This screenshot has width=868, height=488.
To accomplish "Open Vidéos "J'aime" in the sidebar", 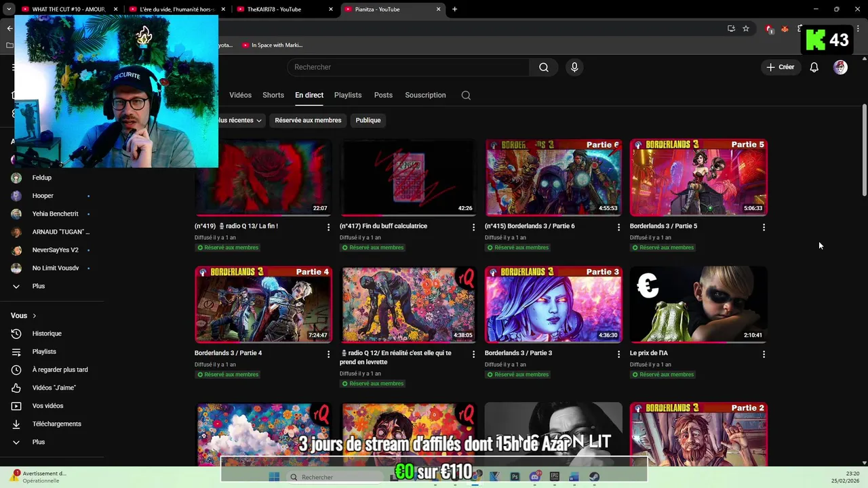I will coord(52,388).
